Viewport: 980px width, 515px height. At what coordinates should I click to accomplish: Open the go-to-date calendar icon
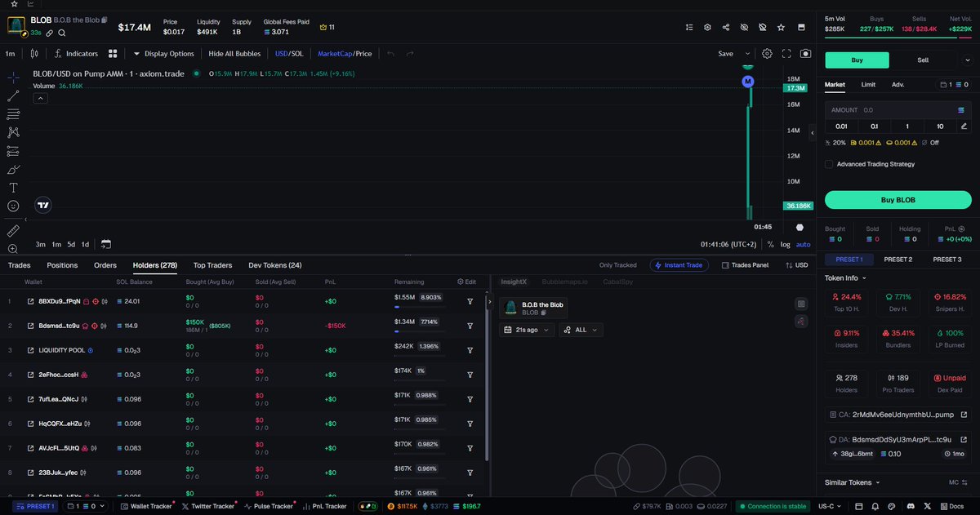click(x=105, y=244)
